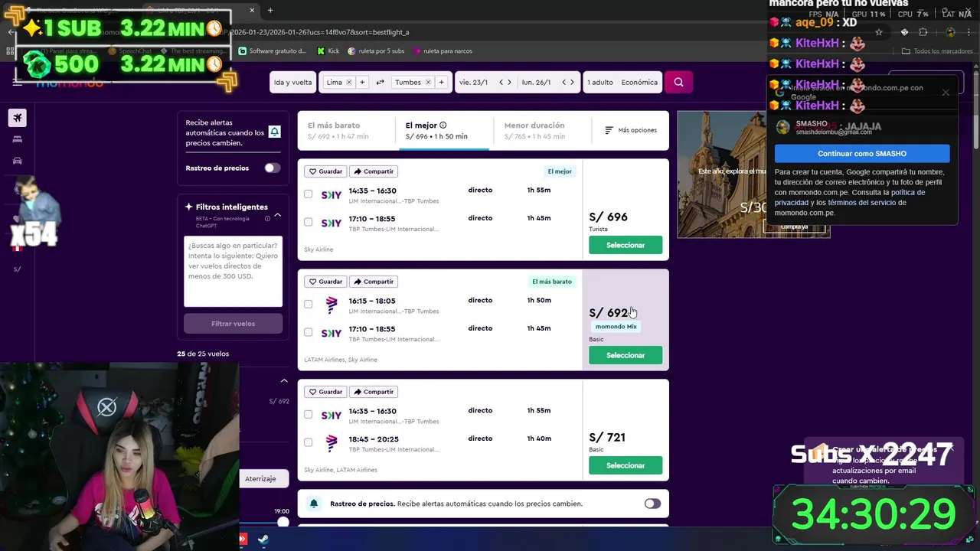Check Sky 17:10 – 18:55 return in S/ 692 card
Image resolution: width=980 pixels, height=551 pixels.
(x=309, y=332)
